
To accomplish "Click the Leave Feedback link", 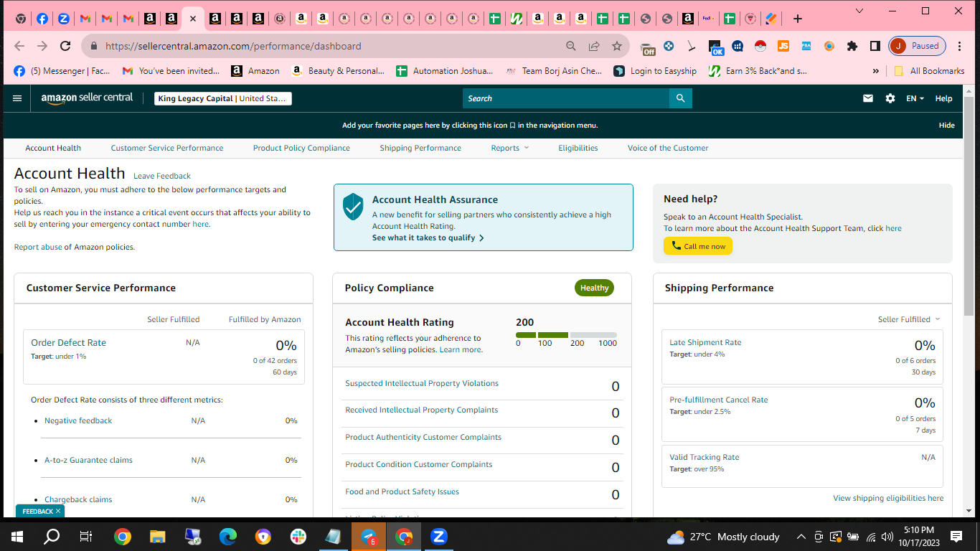I will pos(162,176).
